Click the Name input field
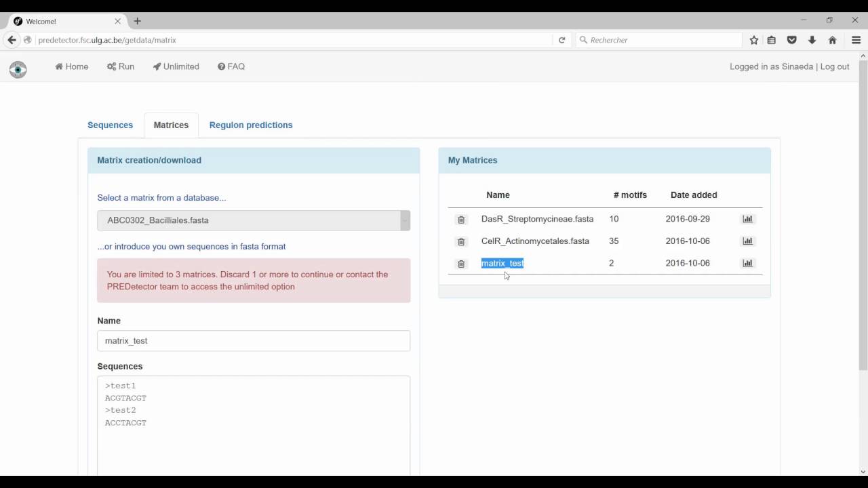 253,341
